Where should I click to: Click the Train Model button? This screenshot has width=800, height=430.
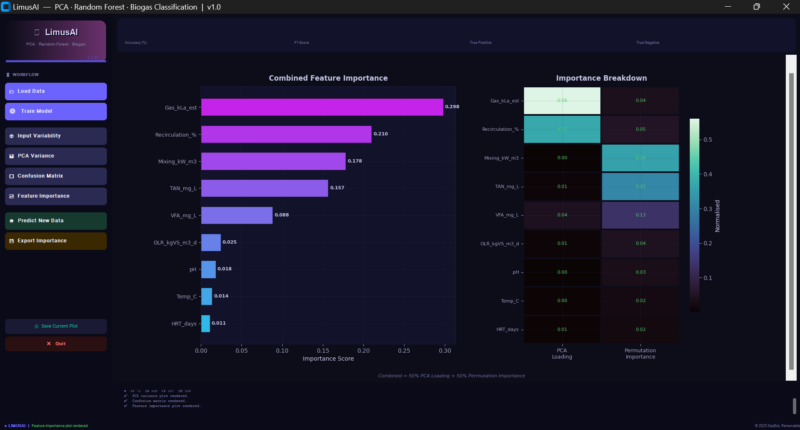(56, 111)
